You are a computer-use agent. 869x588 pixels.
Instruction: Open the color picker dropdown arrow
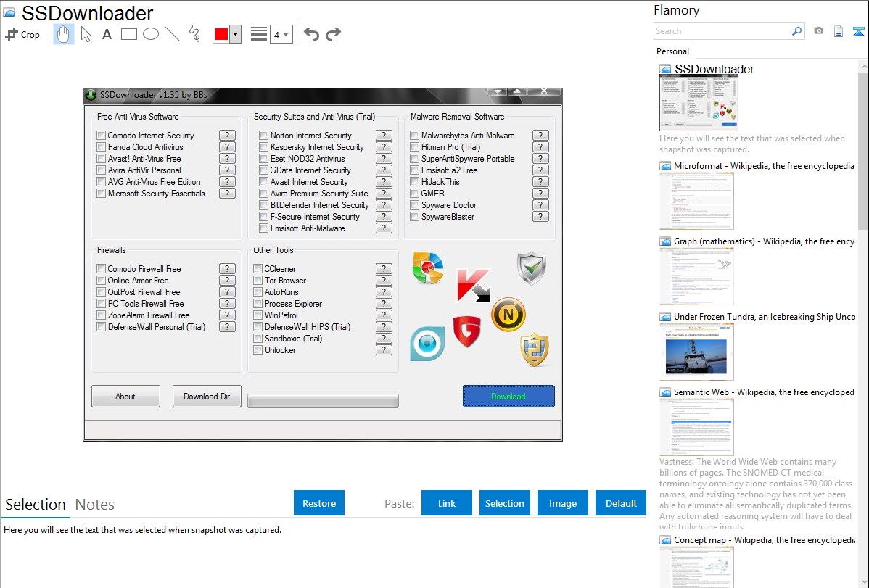click(235, 34)
